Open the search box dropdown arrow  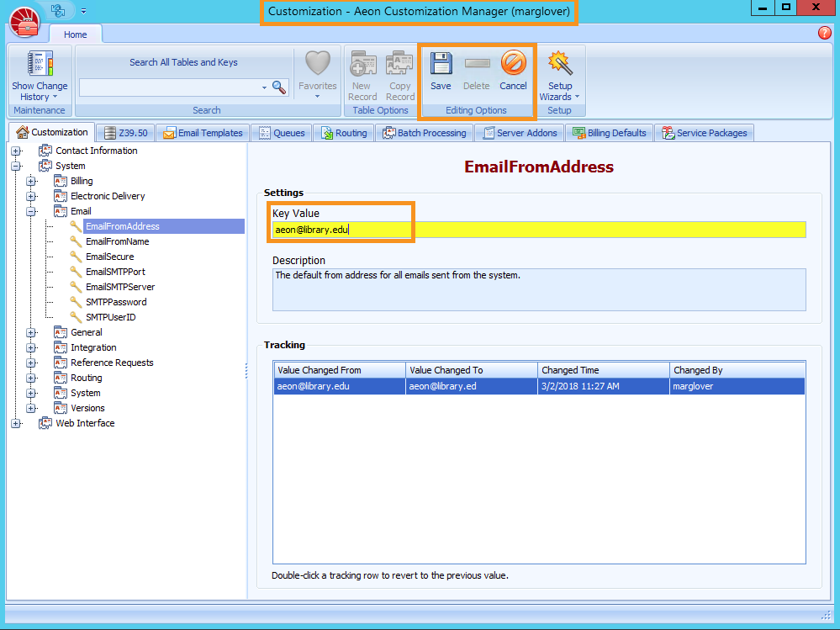264,87
